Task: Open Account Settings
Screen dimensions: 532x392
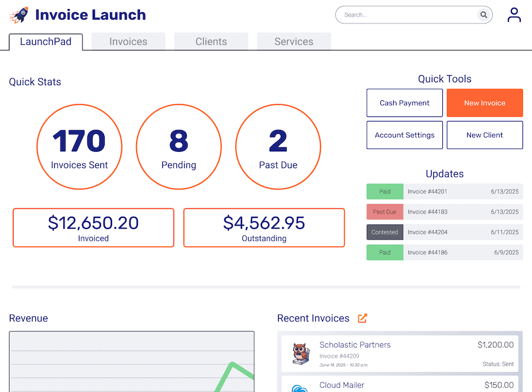Action: (x=404, y=135)
